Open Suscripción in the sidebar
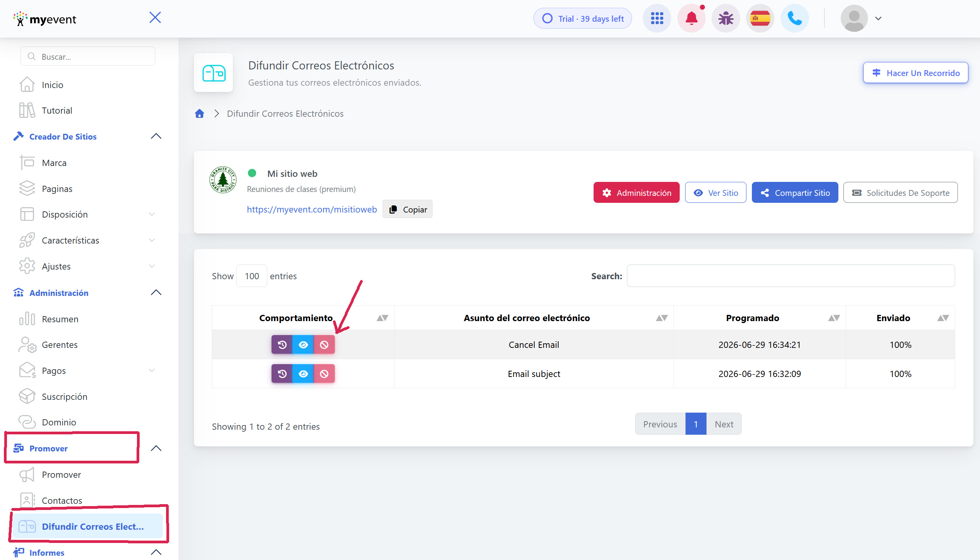The image size is (980, 560). (x=64, y=397)
